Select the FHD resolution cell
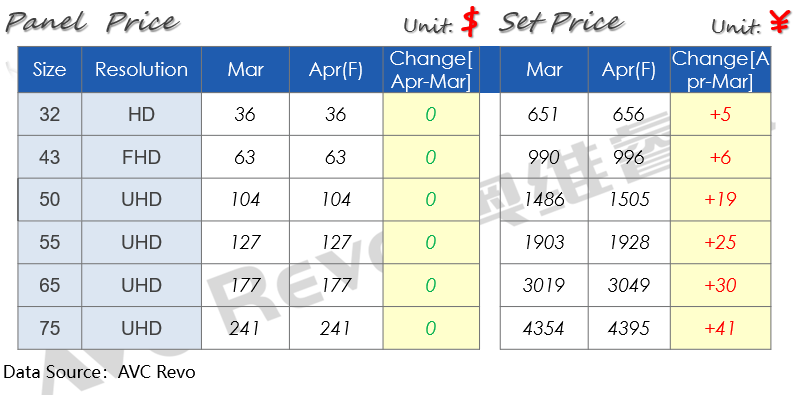 click(142, 157)
